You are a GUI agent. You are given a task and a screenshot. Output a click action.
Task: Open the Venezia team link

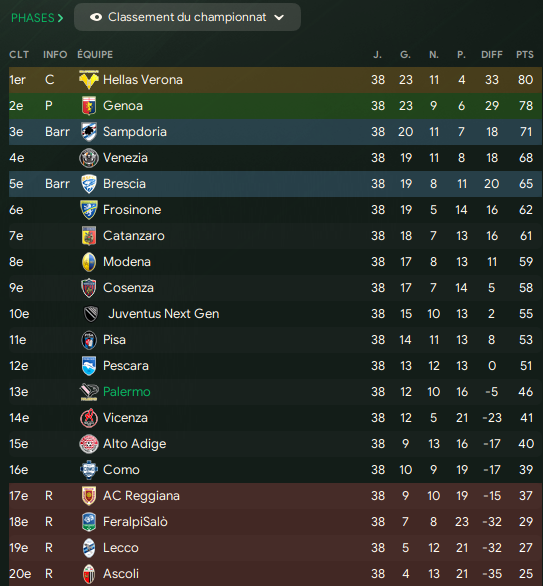[x=125, y=158]
